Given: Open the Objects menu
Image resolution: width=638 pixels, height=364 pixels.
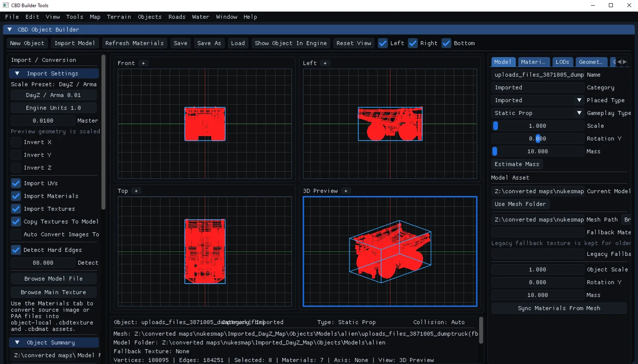Looking at the screenshot, I should click(x=150, y=17).
